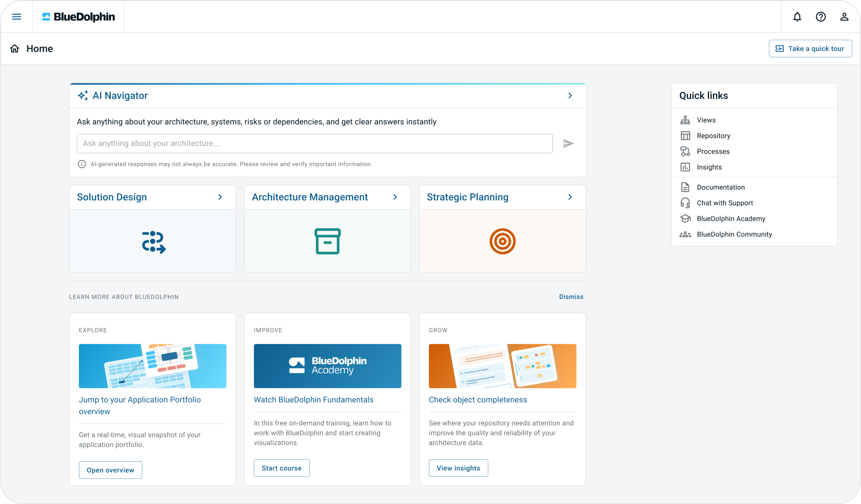Click the Solution Design workflow icon
This screenshot has height=504, width=861.
[153, 242]
